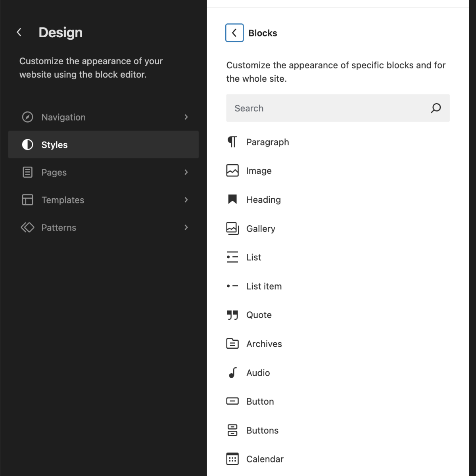Expand the Pages section chevron

click(x=186, y=172)
